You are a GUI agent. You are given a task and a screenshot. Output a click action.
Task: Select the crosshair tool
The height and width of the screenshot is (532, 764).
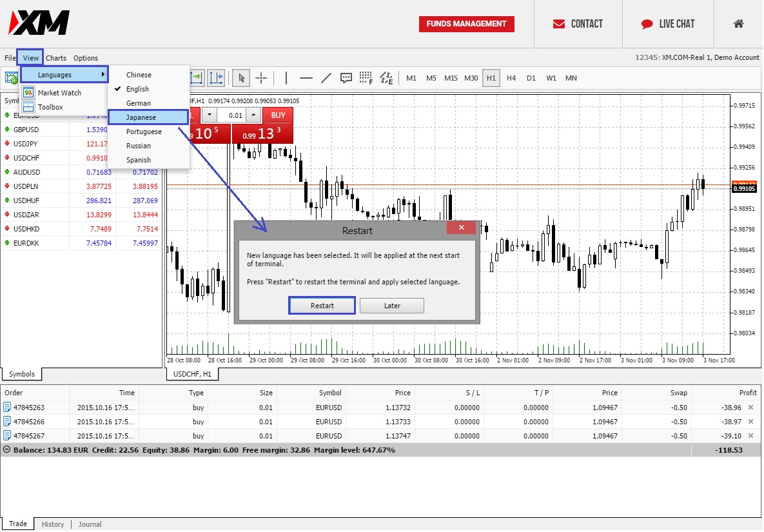pyautogui.click(x=261, y=78)
